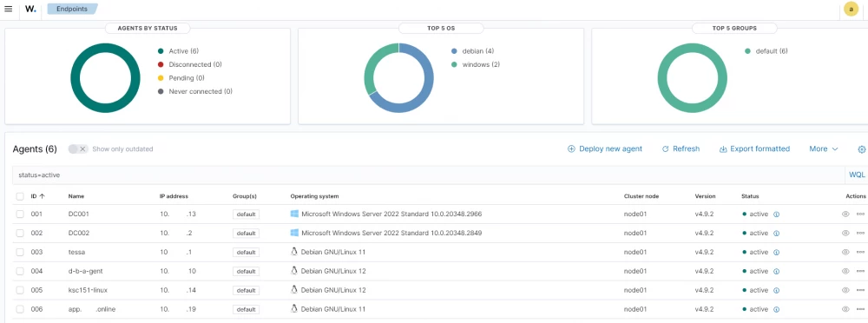View details eye icon for agent tessa
Screen dimensions: 868x323
coord(845,252)
